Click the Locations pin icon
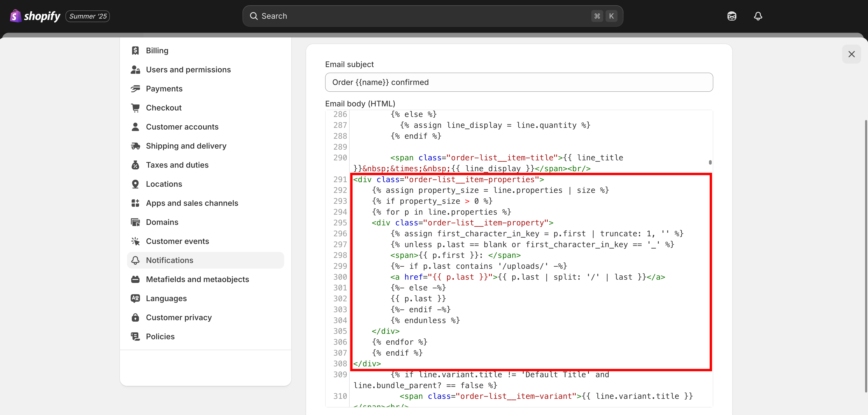The height and width of the screenshot is (415, 868). pos(136,184)
